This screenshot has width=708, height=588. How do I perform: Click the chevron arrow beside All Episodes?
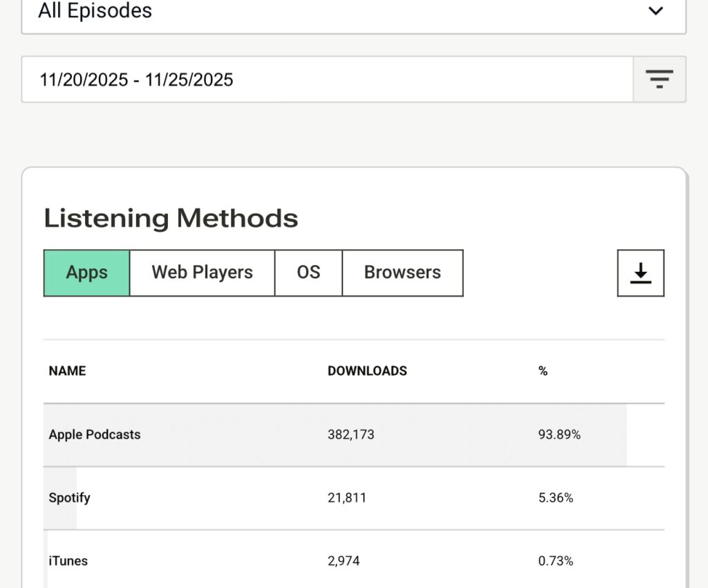click(655, 11)
